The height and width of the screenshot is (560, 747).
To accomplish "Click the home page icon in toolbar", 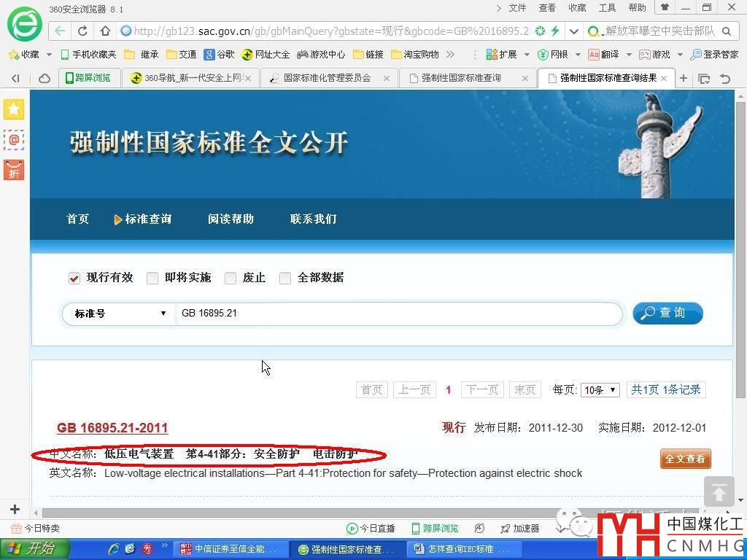I will click(105, 31).
